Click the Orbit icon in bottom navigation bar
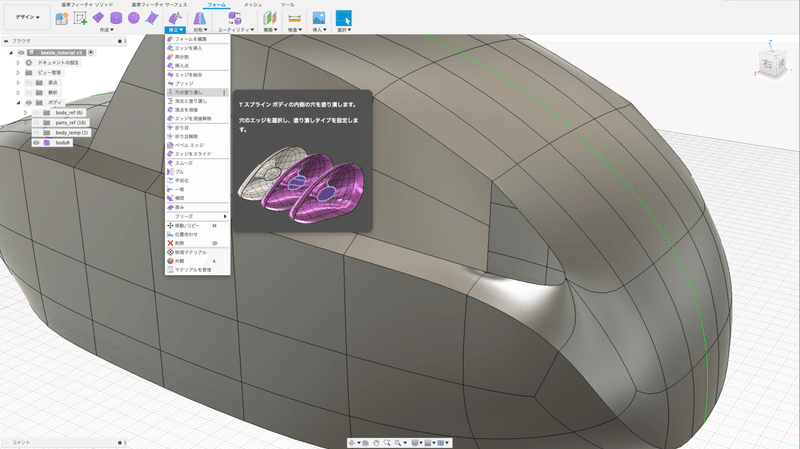800x449 pixels. point(353,443)
